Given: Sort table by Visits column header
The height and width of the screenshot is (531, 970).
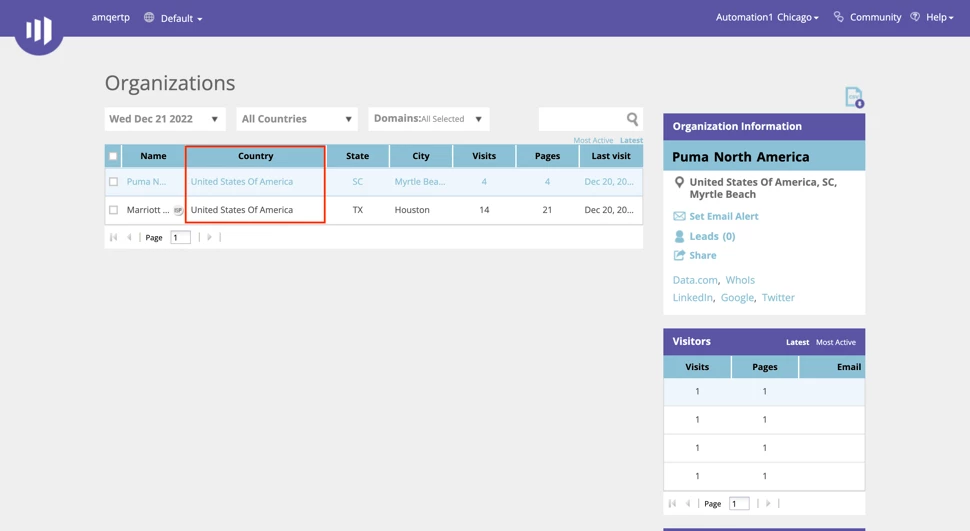Looking at the screenshot, I should coord(484,156).
